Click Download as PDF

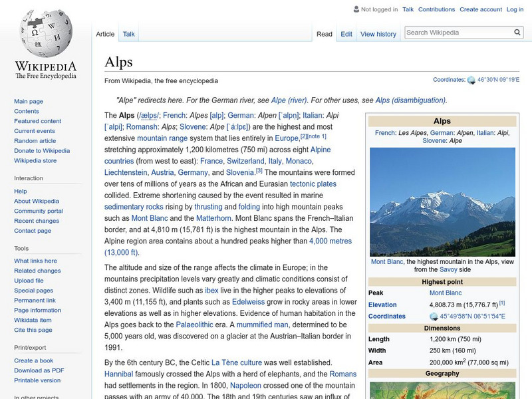[x=39, y=370]
